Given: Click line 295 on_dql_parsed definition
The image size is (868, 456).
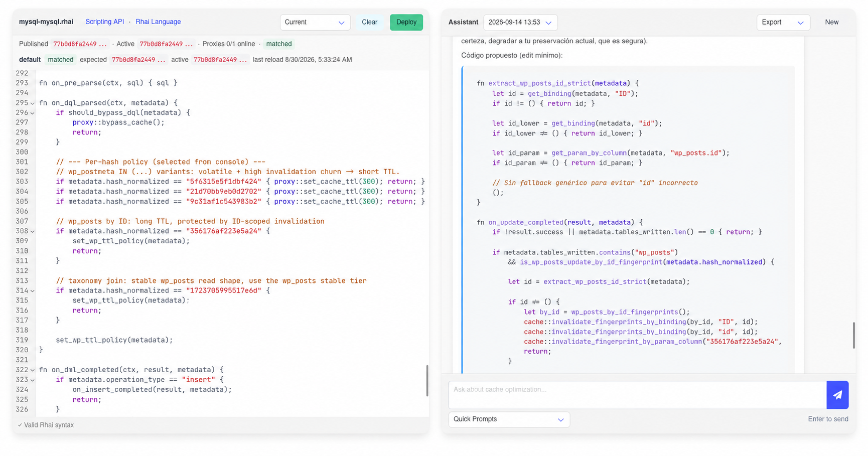Looking at the screenshot, I should pos(108,103).
